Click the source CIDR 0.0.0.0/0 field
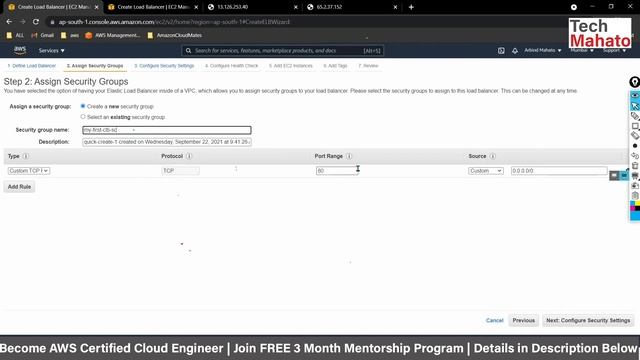This screenshot has height=360, width=640. (559, 171)
